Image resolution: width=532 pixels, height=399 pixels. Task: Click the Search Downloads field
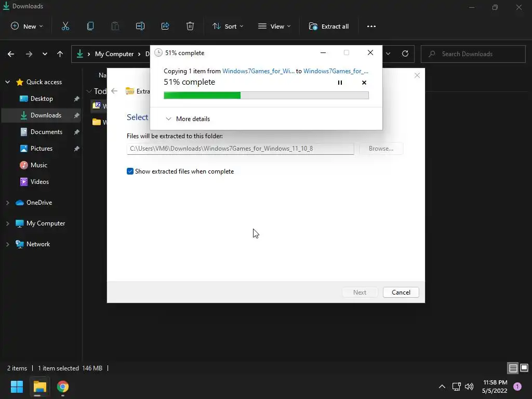click(x=473, y=54)
